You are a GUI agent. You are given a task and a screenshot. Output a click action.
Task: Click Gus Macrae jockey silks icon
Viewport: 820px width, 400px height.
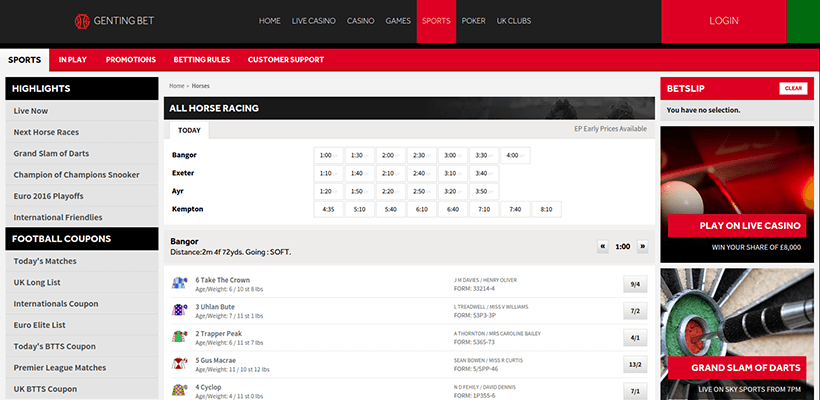179,363
